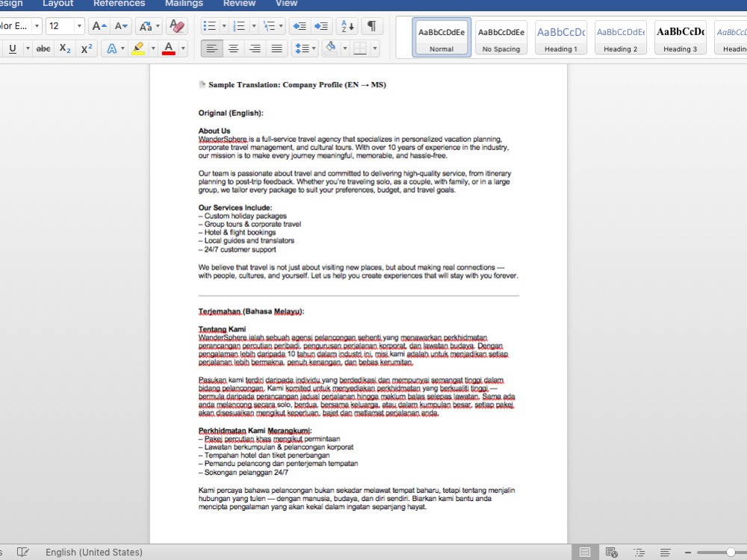Apply the Normal style
The width and height of the screenshot is (747, 560).
(x=441, y=37)
